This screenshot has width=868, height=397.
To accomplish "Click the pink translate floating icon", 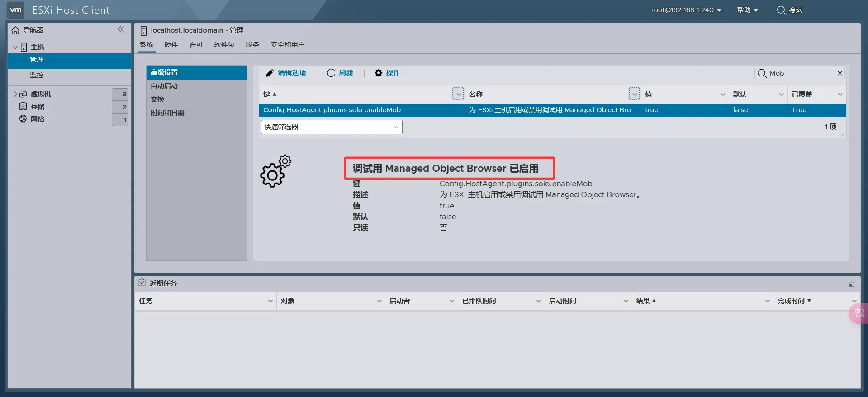I will pyautogui.click(x=858, y=313).
